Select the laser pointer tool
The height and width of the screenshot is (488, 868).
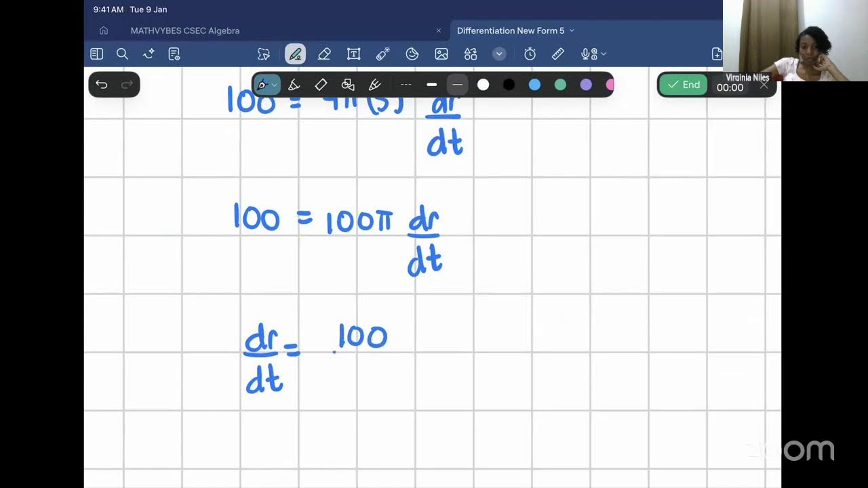click(x=382, y=54)
